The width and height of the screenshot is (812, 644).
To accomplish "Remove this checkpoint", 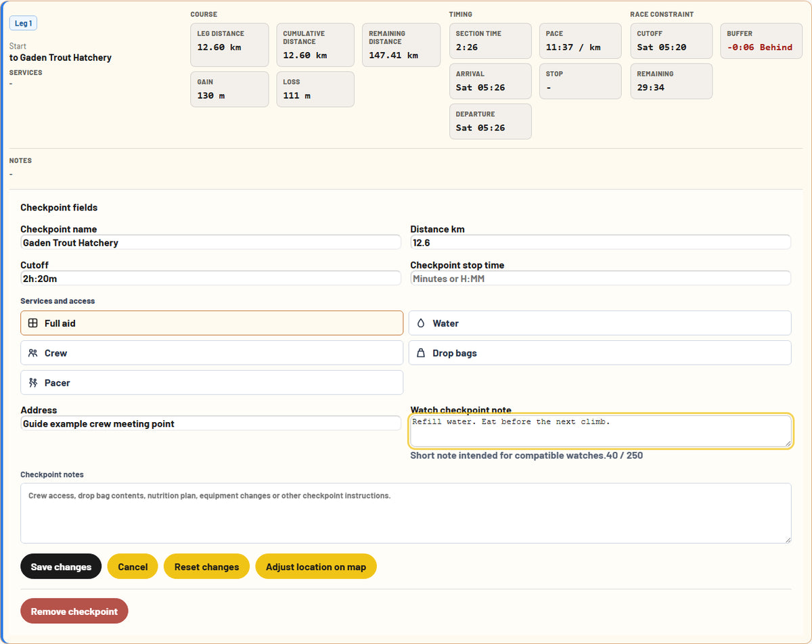I will coord(74,611).
